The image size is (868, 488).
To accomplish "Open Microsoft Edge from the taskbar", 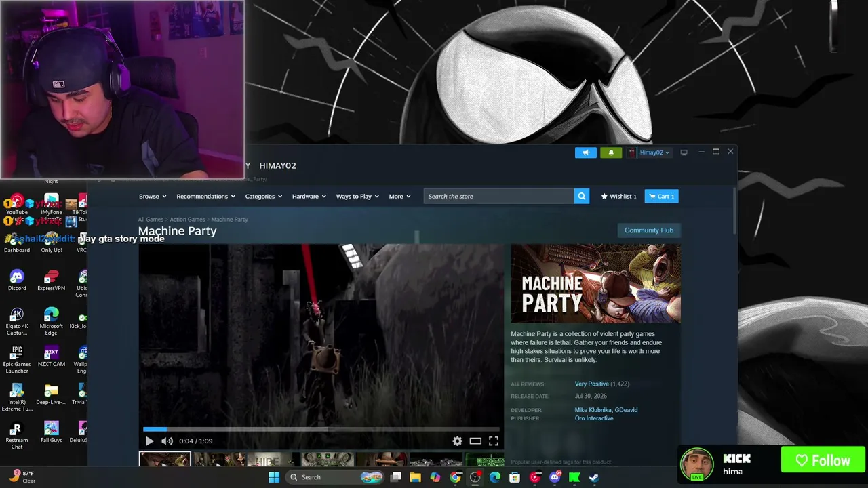I will tap(495, 477).
